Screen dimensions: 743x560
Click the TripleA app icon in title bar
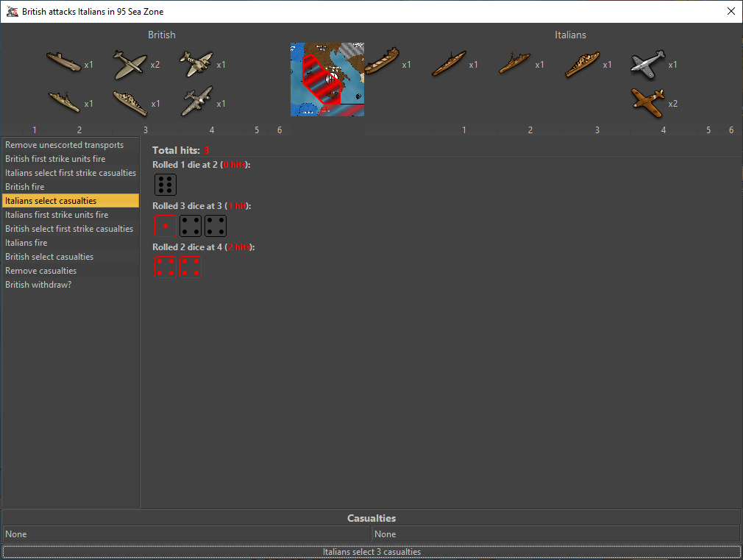click(12, 11)
